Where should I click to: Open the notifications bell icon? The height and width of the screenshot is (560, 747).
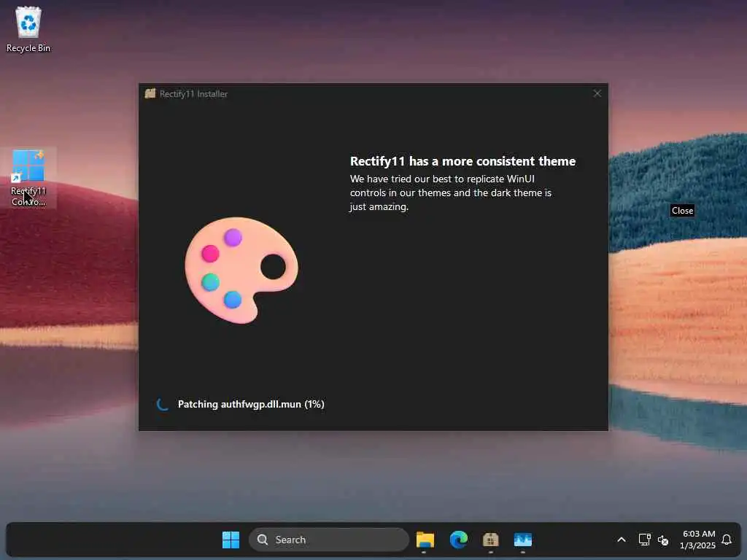click(727, 540)
